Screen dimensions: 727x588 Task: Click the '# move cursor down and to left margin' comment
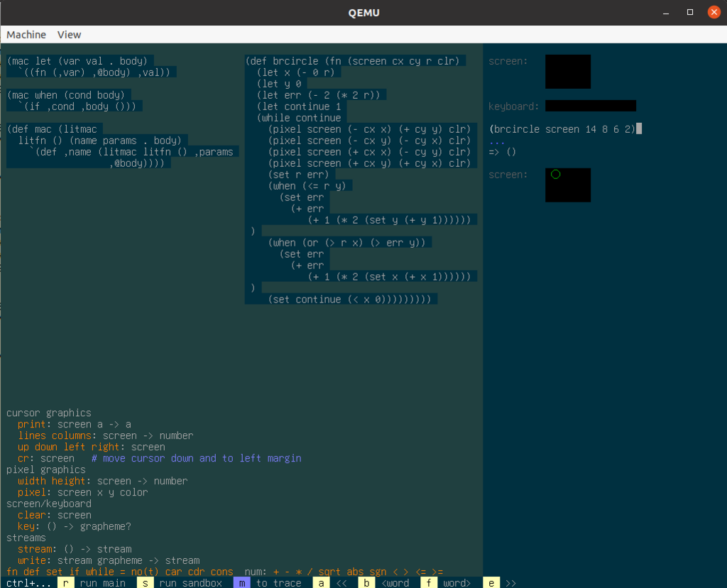tap(197, 458)
